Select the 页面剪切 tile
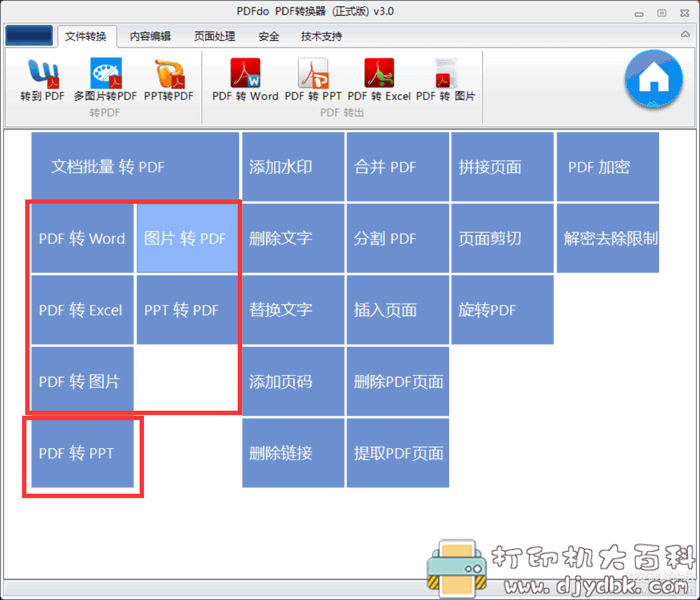Image resolution: width=700 pixels, height=600 pixels. pos(503,238)
